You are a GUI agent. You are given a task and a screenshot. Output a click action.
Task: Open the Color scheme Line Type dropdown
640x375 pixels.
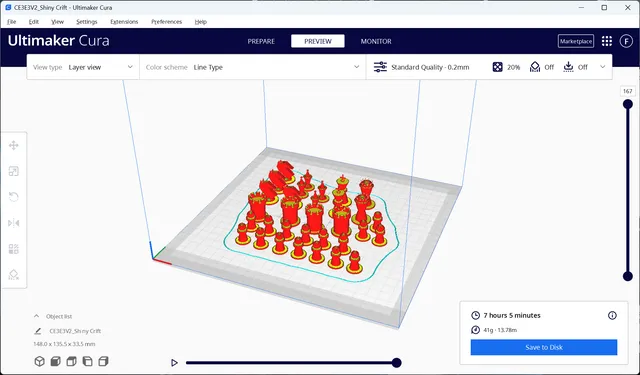(253, 67)
